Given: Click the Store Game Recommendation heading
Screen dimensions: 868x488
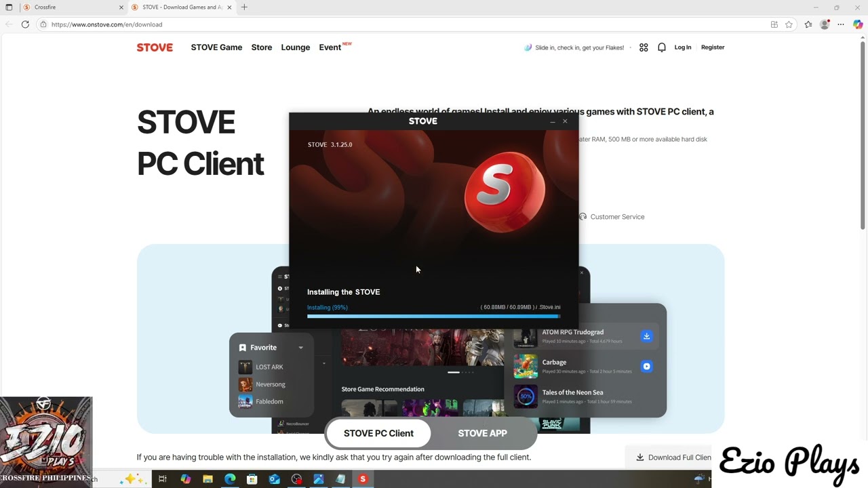Looking at the screenshot, I should 382,389.
